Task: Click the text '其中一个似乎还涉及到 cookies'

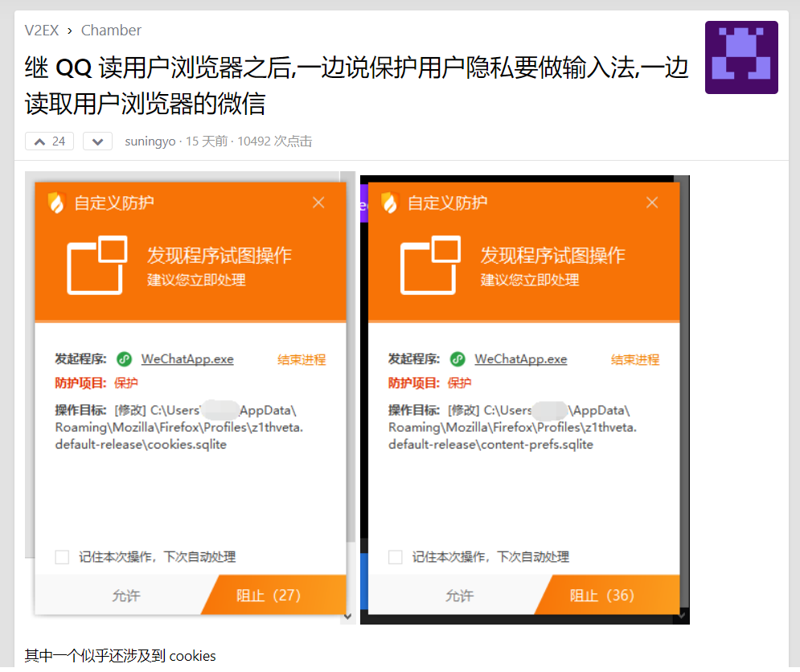Action: [x=121, y=656]
